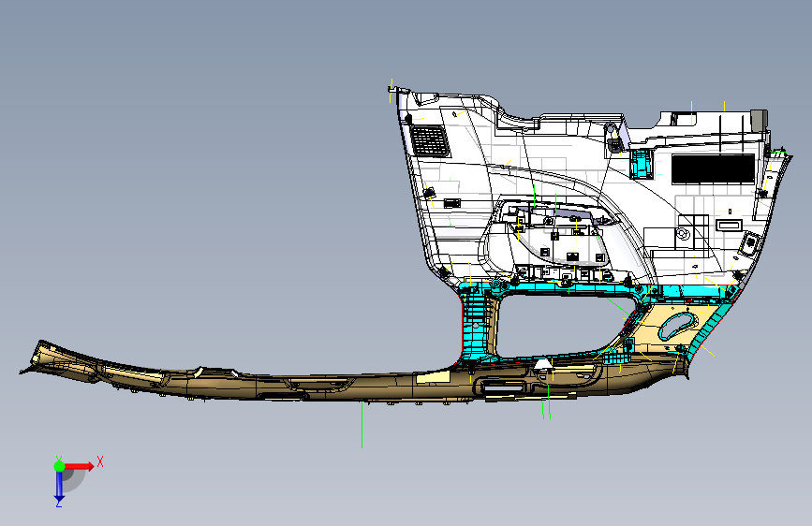This screenshot has height=526, width=812.
Task: Select the hexagonal nut feature on white panel
Action: 683,235
